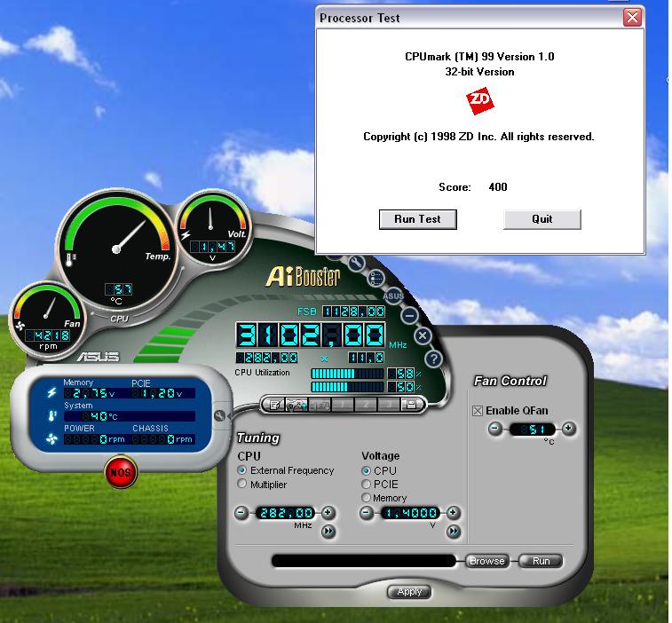The height and width of the screenshot is (623, 672).
Task: Click the thermometer icon beside System
Action: 52,415
